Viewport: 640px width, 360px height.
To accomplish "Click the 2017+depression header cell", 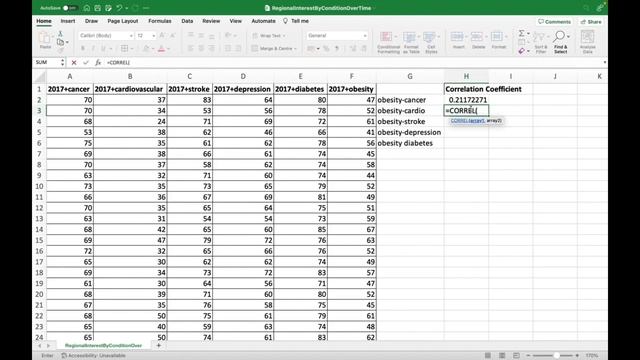I will point(243,89).
